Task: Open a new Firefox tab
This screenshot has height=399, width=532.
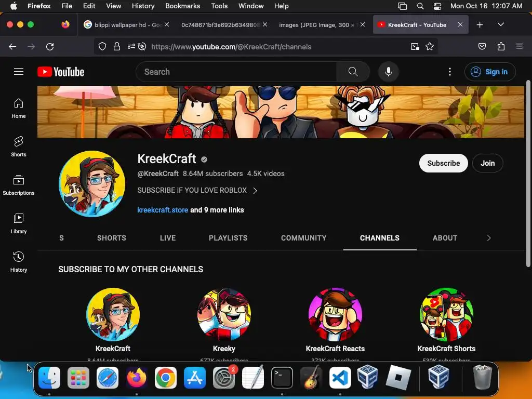Action: click(x=480, y=25)
